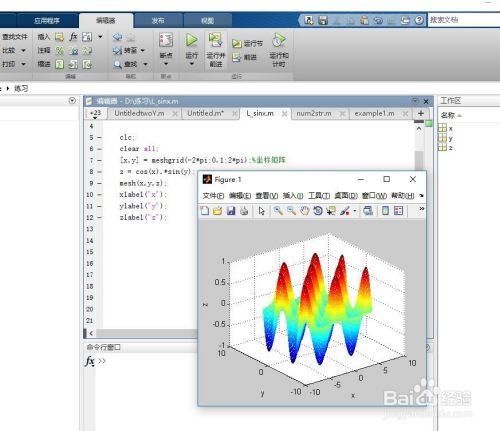Screen dimensions: 500x431
Task: Switch to the Publish (发布) ribbon tab
Action: (158, 21)
